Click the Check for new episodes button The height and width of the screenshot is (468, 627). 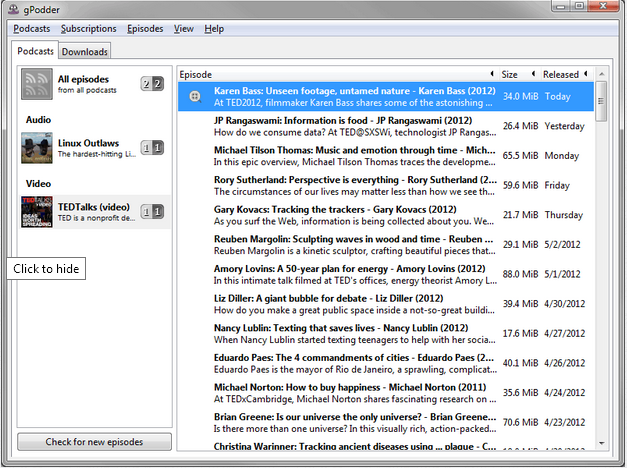click(94, 442)
